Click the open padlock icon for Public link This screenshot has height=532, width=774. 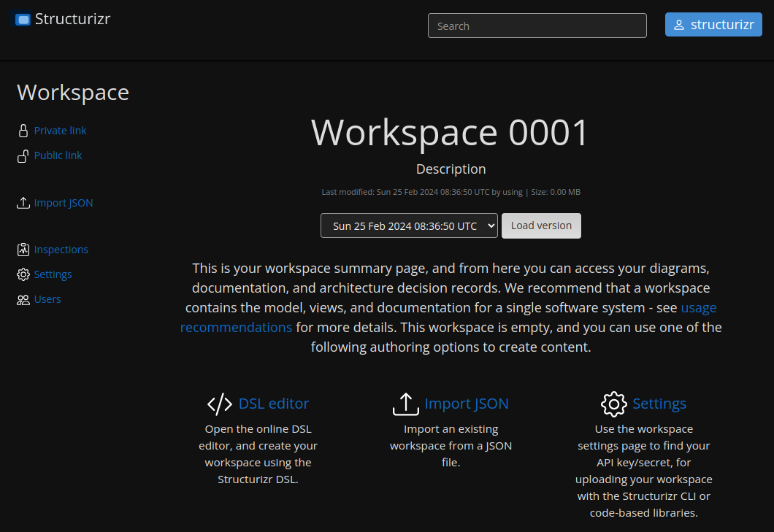pyautogui.click(x=22, y=155)
